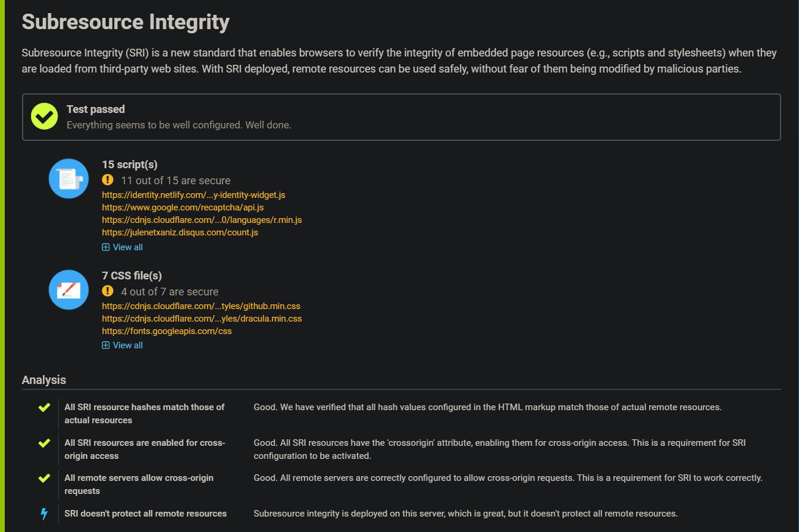The image size is (799, 532).
Task: Open the identity.netlify.com widget script link
Action: coord(193,195)
